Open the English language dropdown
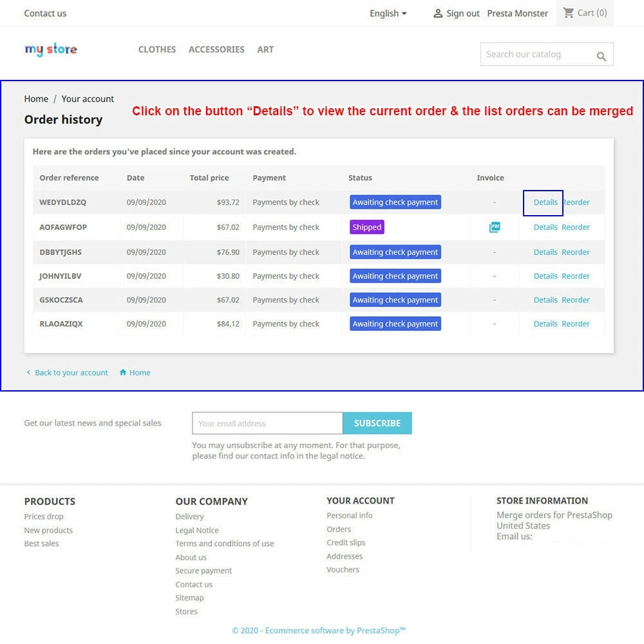This screenshot has width=644, height=644. tap(388, 13)
